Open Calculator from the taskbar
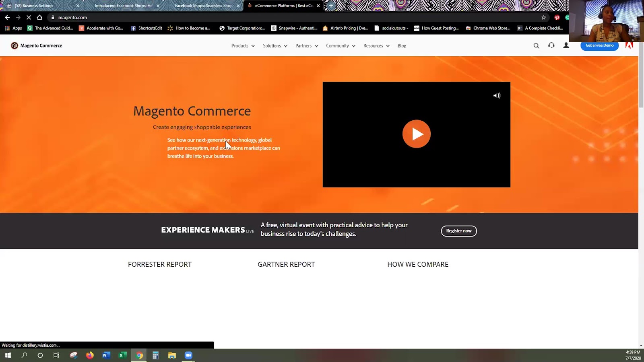Screen dimensions: 644x362 155,355
